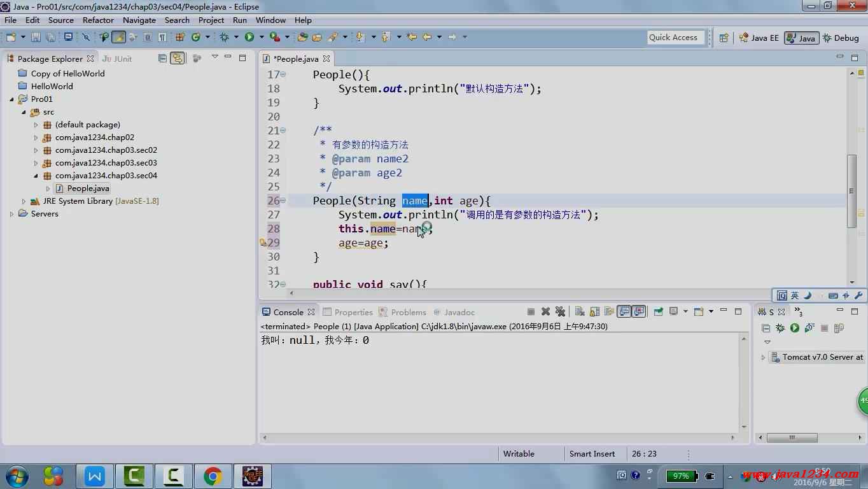Click the Next Annotation arrow icon

360,38
